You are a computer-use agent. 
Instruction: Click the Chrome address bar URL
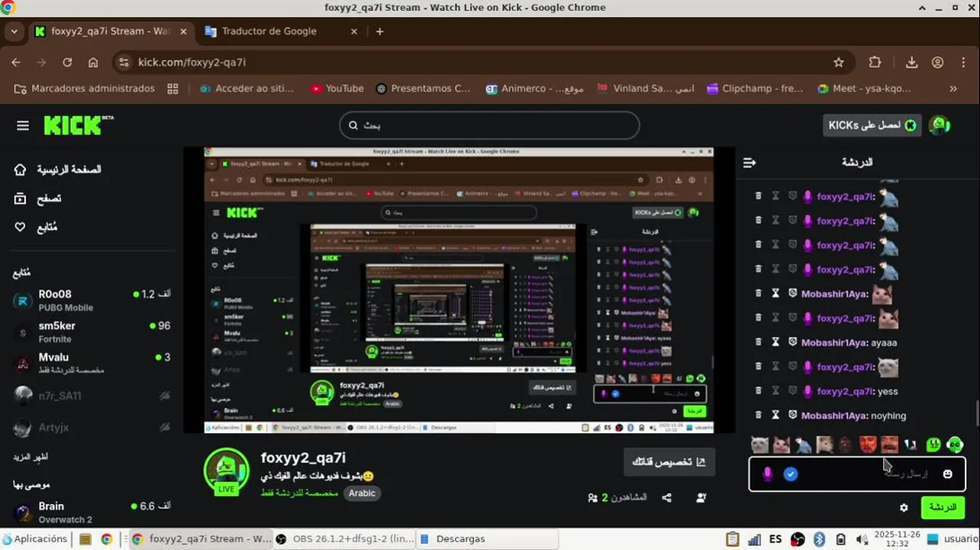(192, 63)
